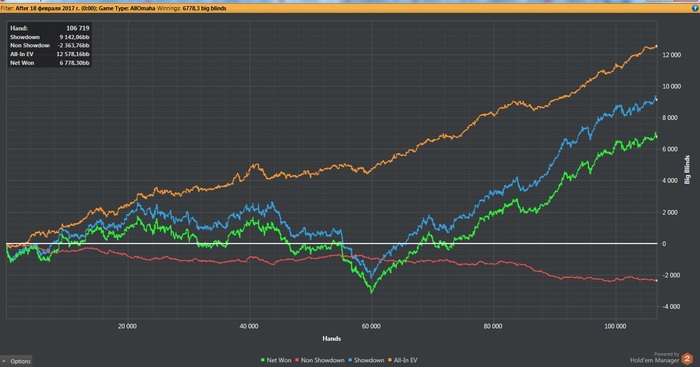The width and height of the screenshot is (700, 367).
Task: Click the 'Big Blinds' y-axis title
Action: pyautogui.click(x=687, y=170)
